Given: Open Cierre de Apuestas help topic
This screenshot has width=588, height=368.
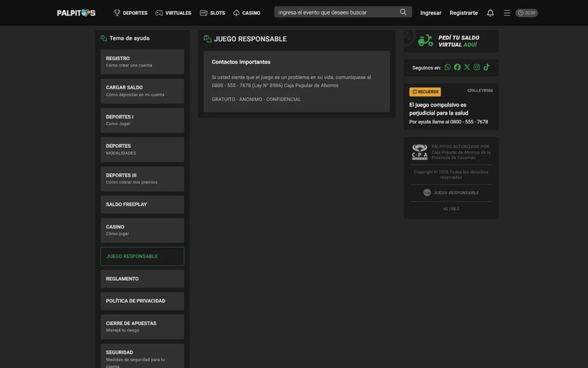Looking at the screenshot, I should (142, 327).
